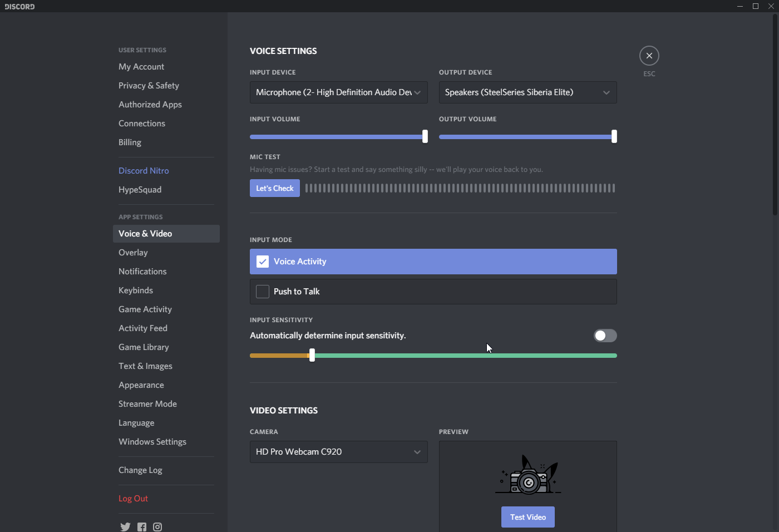The height and width of the screenshot is (532, 779).
Task: Expand the Camera dropdown HD Pro Webcam C920
Action: (339, 452)
